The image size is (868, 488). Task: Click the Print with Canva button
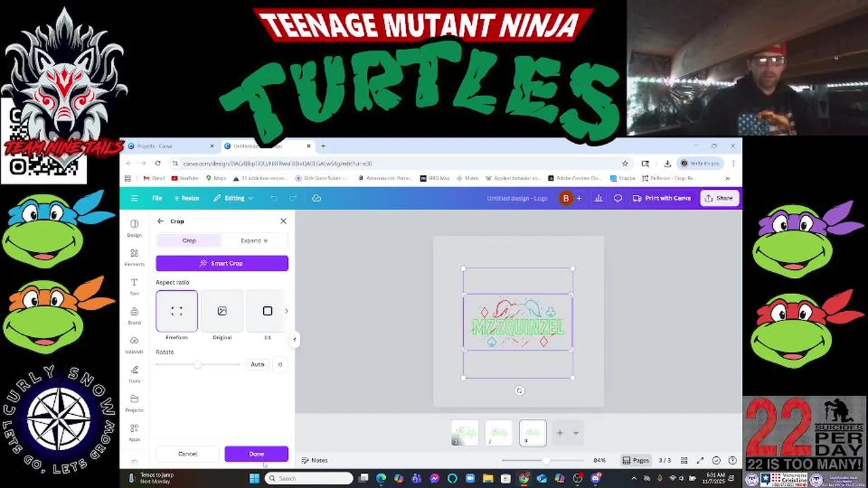[662, 198]
